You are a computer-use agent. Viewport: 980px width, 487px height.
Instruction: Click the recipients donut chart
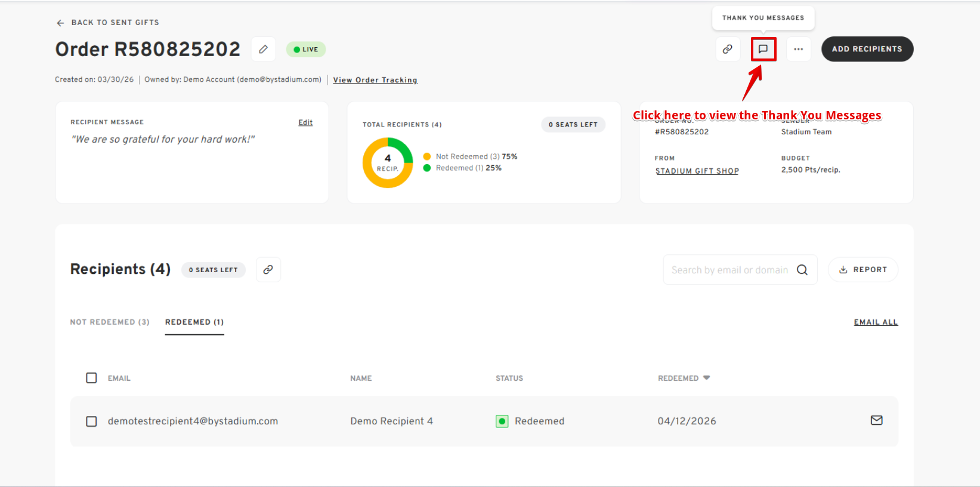pyautogui.click(x=388, y=163)
